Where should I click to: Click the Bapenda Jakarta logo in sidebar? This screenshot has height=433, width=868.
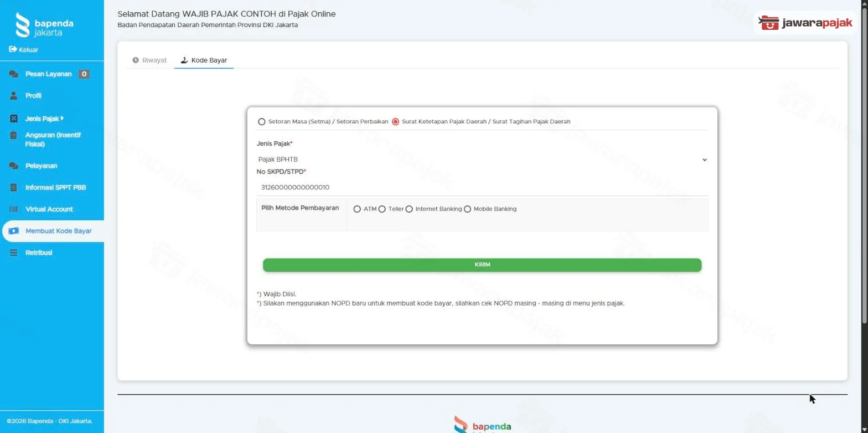click(44, 25)
